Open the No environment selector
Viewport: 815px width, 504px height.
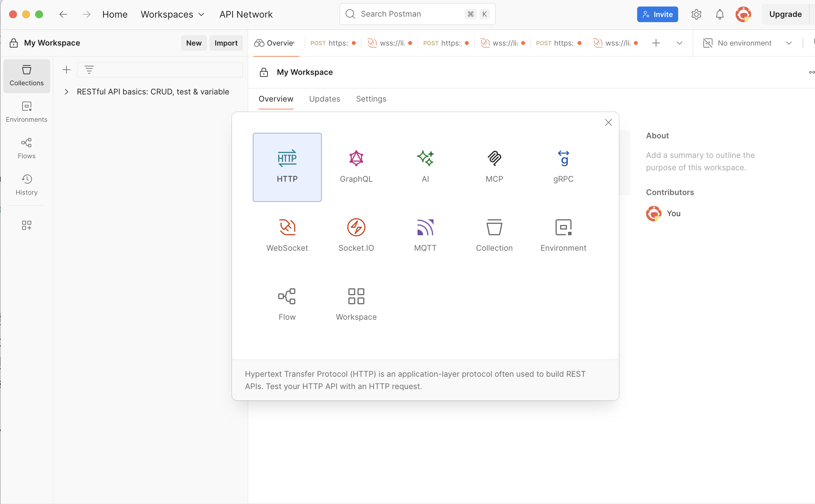(747, 43)
